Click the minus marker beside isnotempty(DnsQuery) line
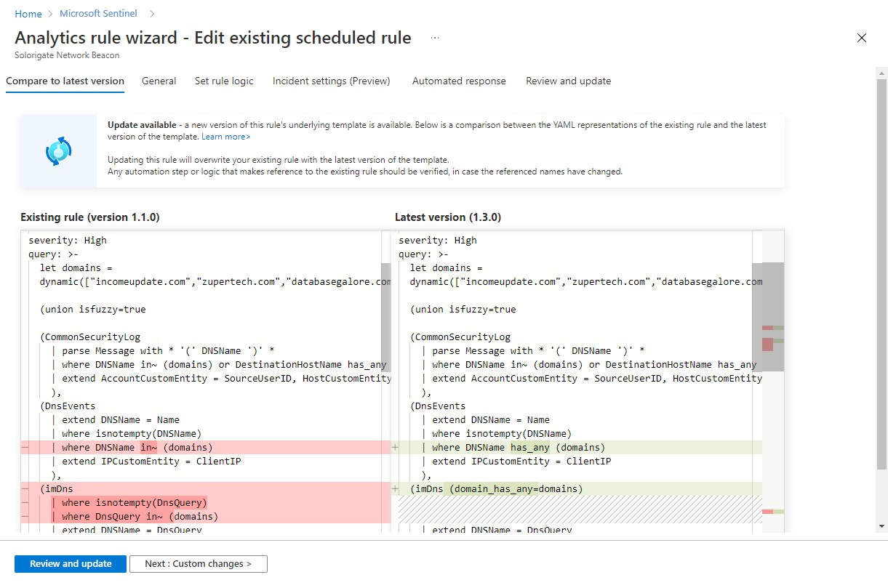Viewport: 888px width, 588px height. point(25,503)
